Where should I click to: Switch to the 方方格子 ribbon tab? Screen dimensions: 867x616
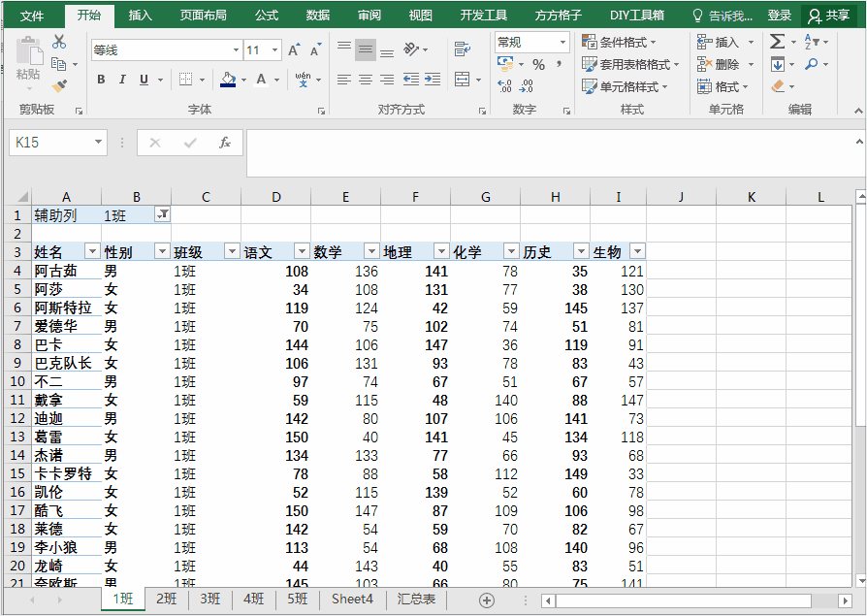[559, 16]
